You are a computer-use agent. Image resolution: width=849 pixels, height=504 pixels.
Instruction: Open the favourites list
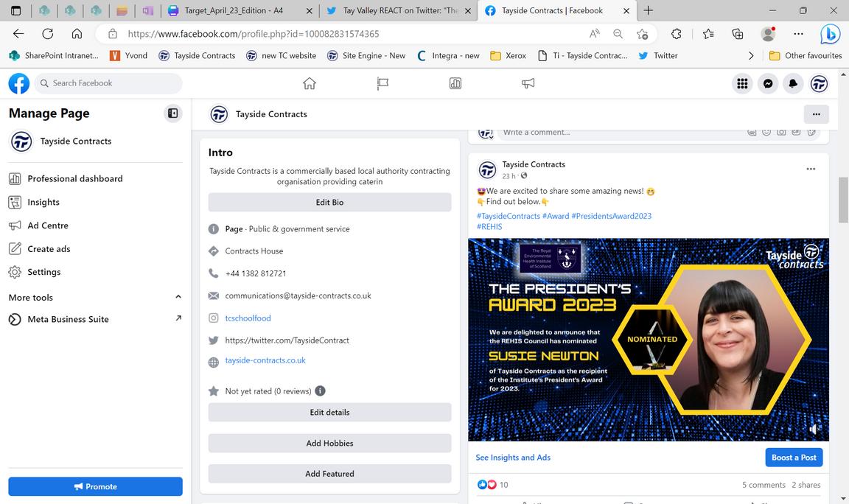[x=708, y=34]
